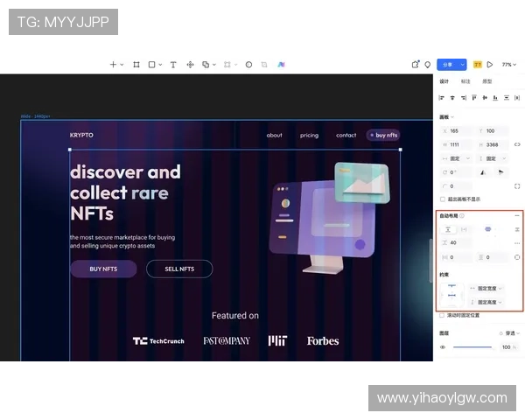Enable 超出画板不显示 checkbox

(x=443, y=199)
